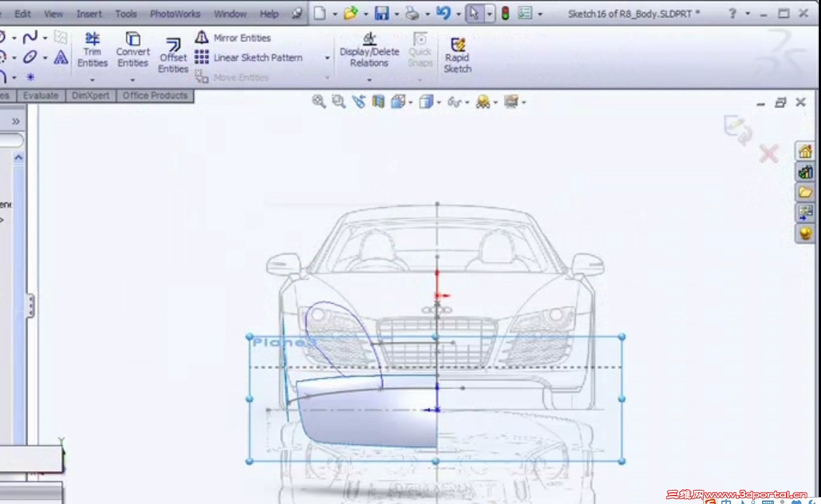Undo the last action
Screen dimensions: 821x504
[444, 13]
